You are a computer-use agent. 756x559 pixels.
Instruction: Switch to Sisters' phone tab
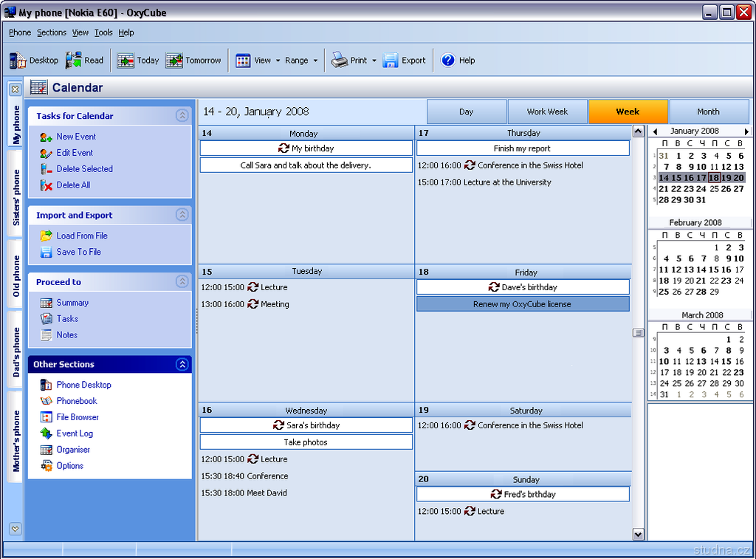click(x=16, y=197)
